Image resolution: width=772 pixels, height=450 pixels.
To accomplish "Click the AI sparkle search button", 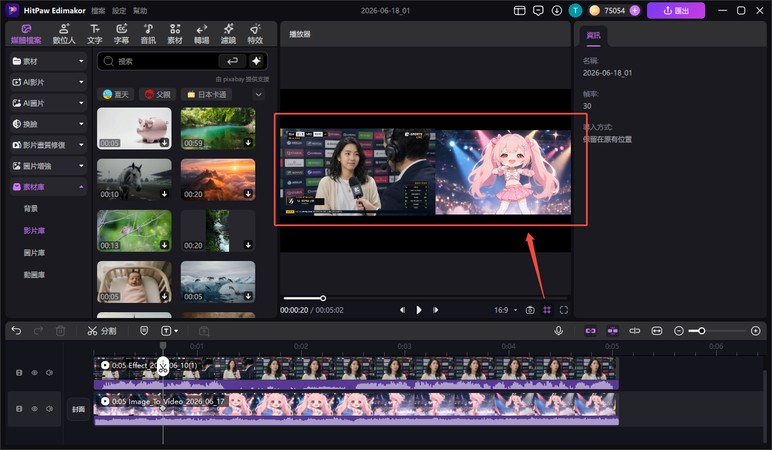I will coord(257,61).
